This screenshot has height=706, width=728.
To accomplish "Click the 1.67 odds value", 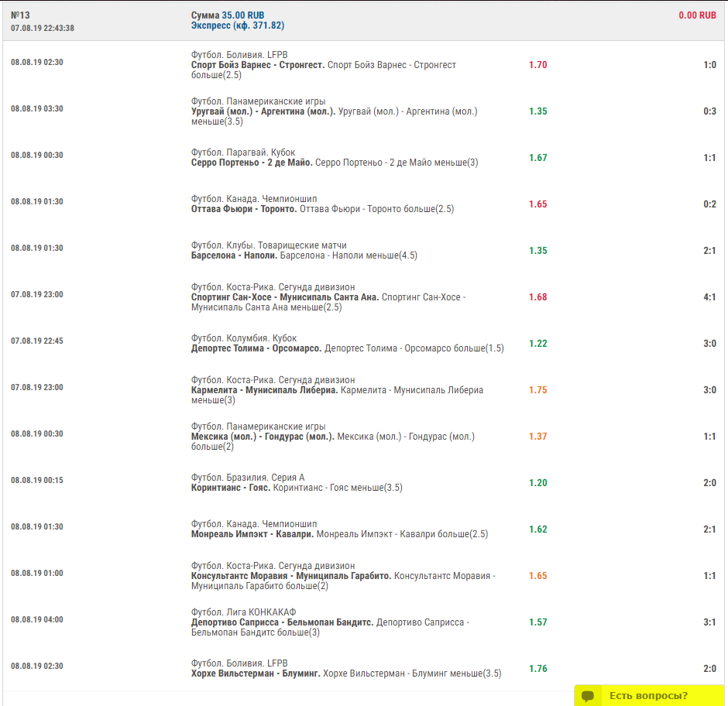I will click(x=538, y=158).
